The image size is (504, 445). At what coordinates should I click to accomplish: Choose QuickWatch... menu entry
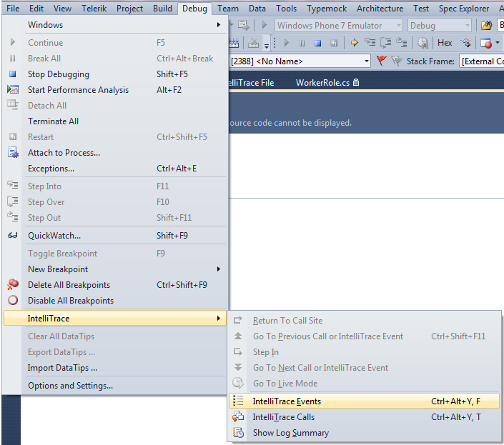click(x=115, y=236)
